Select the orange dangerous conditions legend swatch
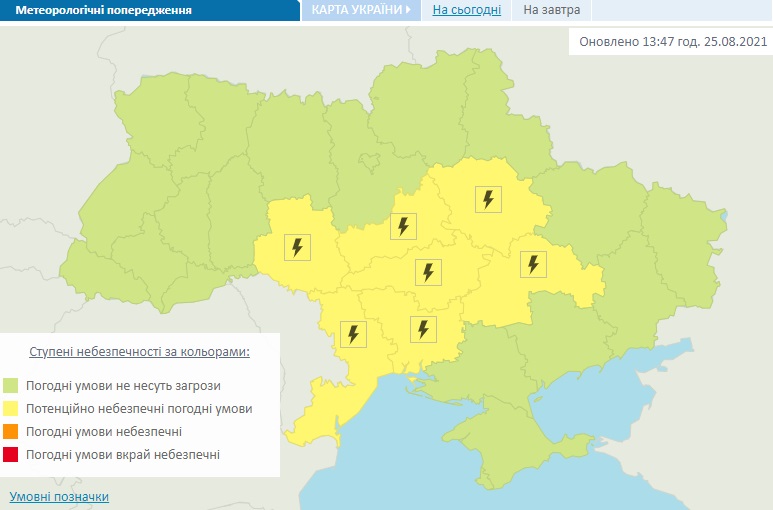Image resolution: width=773 pixels, height=510 pixels. point(11,432)
